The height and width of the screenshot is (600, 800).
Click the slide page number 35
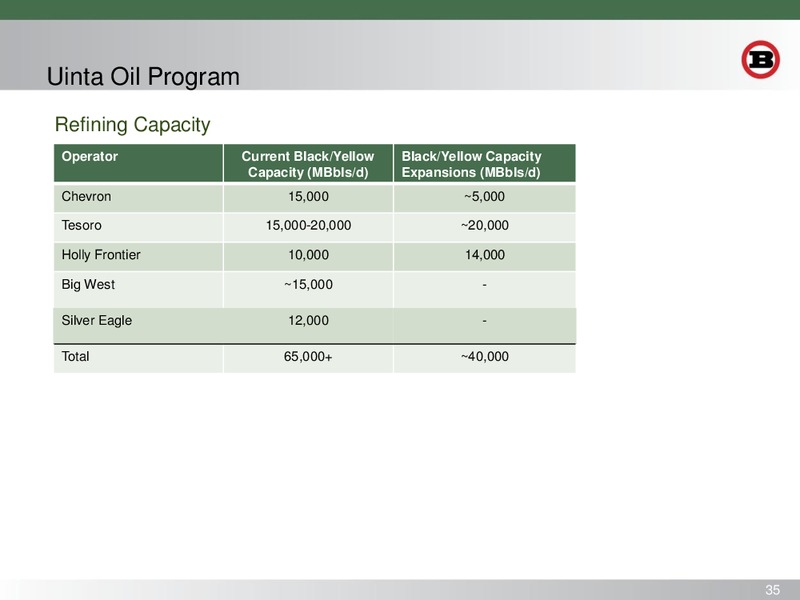click(x=772, y=590)
